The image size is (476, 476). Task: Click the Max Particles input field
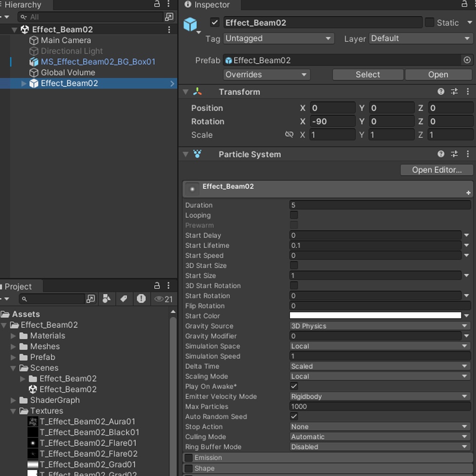click(x=380, y=407)
